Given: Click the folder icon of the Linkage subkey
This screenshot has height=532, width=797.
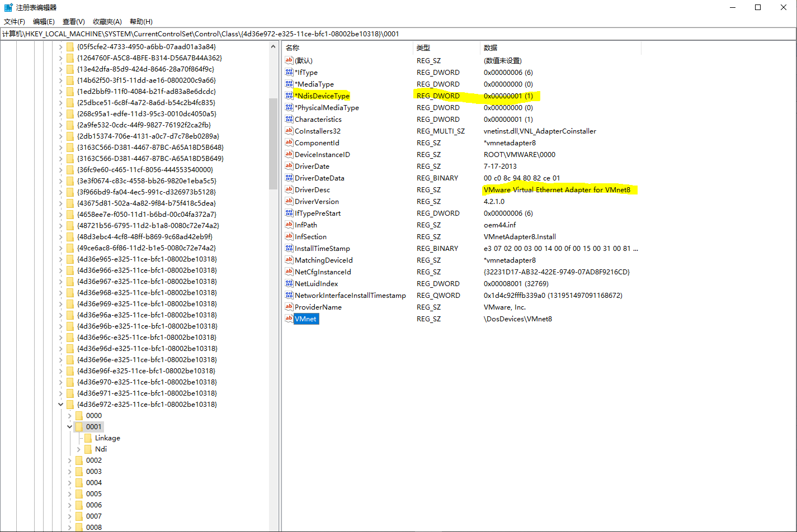Looking at the screenshot, I should click(x=88, y=438).
